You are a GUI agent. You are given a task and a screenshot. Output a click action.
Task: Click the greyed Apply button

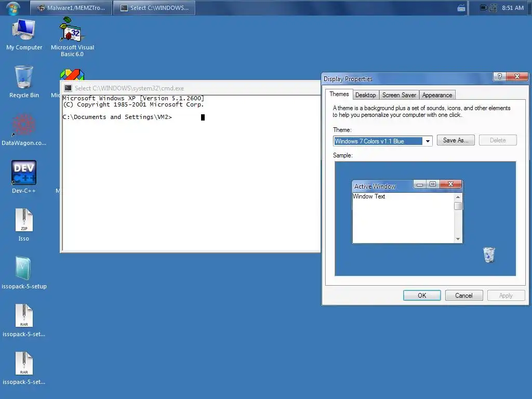pyautogui.click(x=506, y=296)
